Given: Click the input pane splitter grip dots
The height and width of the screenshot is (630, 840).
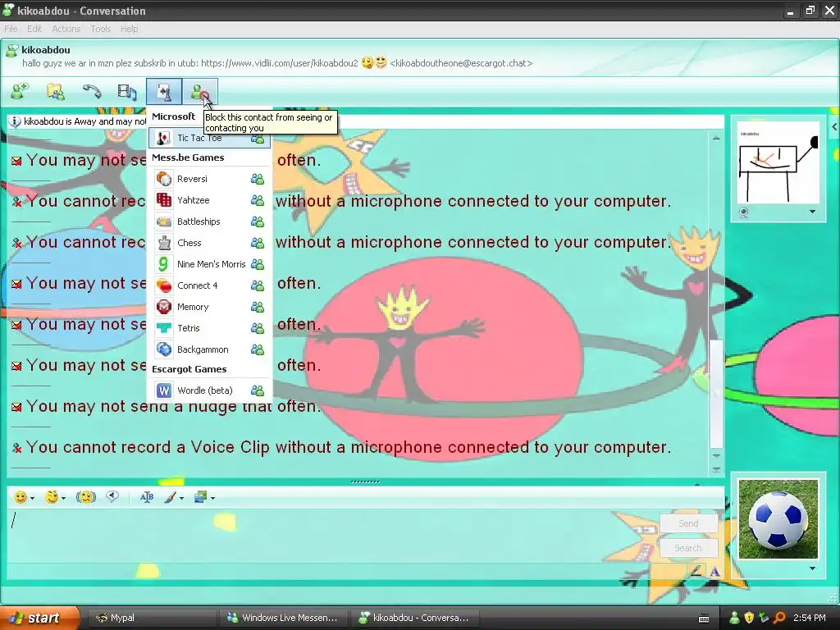Looking at the screenshot, I should (365, 482).
